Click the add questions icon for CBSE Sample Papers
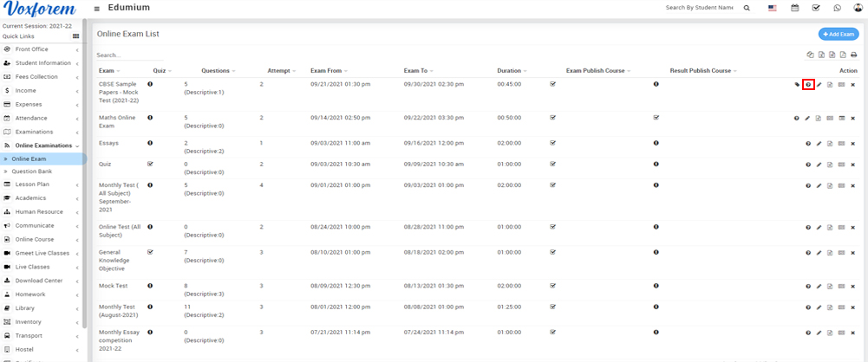 pos(808,85)
